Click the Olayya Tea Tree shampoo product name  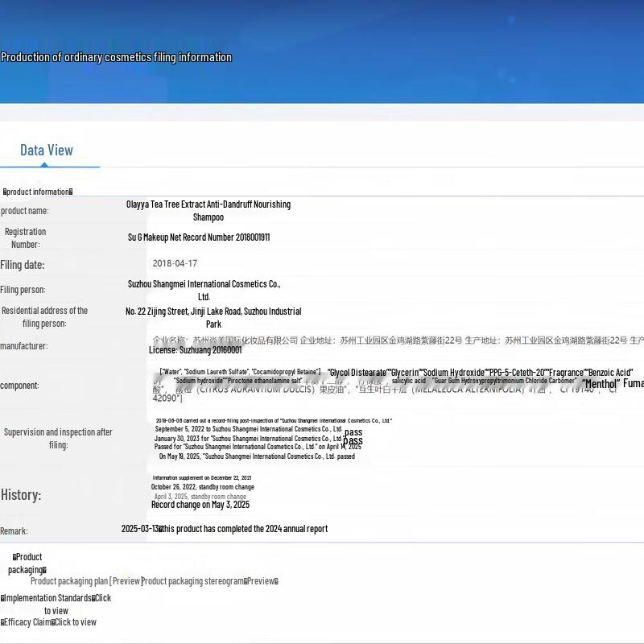coord(208,211)
